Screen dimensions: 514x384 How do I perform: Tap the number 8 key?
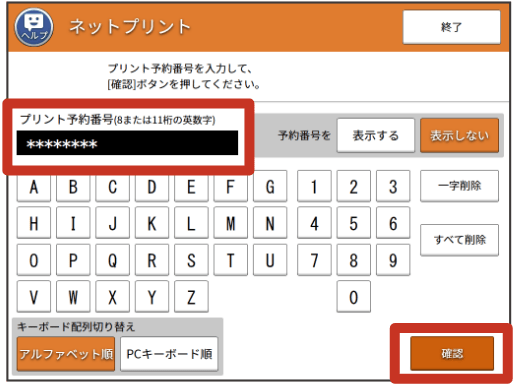tap(353, 260)
